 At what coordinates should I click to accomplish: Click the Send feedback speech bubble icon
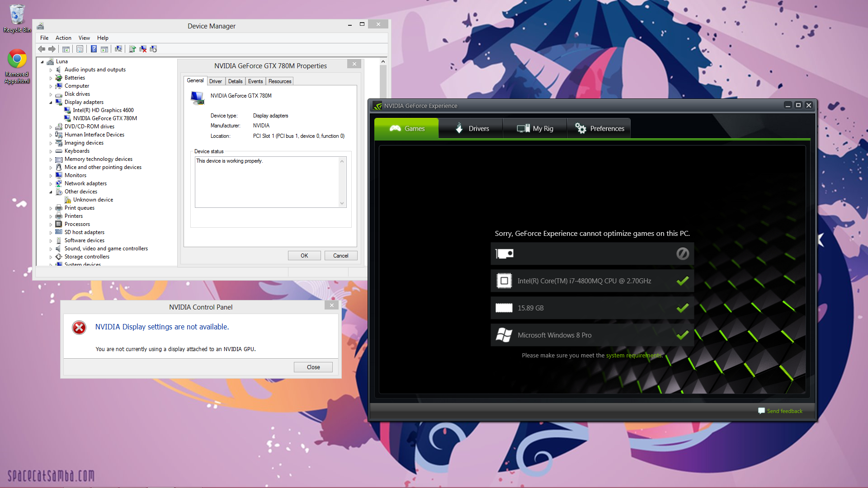[x=761, y=411]
